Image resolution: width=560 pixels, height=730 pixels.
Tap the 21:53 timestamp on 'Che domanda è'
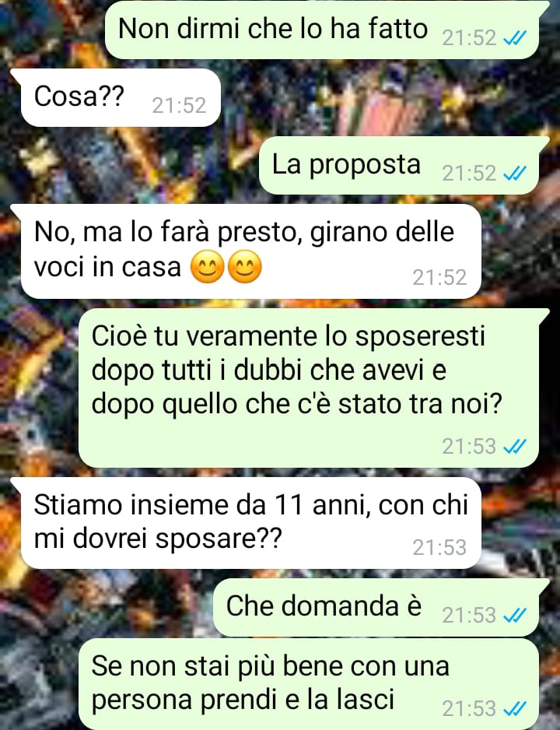pyautogui.click(x=469, y=615)
